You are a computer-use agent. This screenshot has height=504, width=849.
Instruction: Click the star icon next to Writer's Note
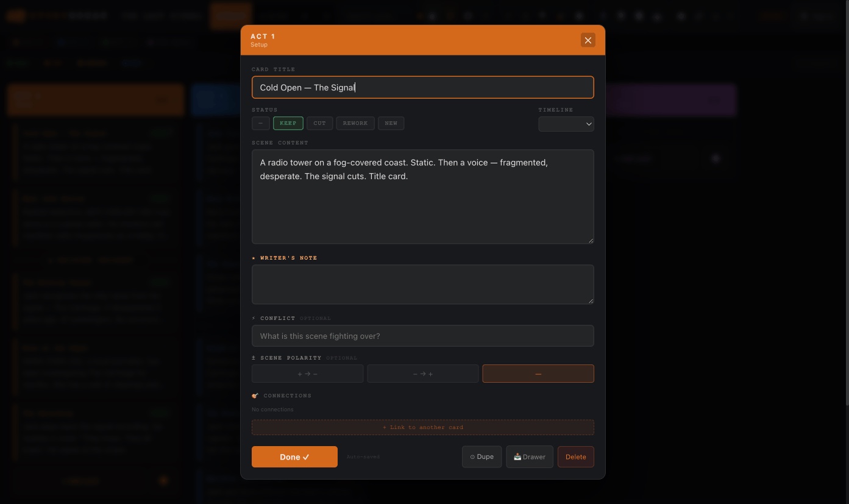pos(255,257)
